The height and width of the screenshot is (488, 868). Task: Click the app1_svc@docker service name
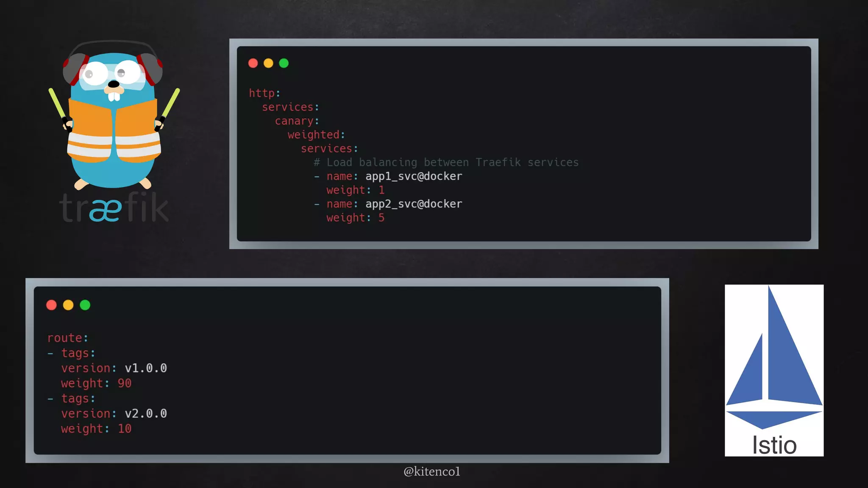[x=414, y=176]
